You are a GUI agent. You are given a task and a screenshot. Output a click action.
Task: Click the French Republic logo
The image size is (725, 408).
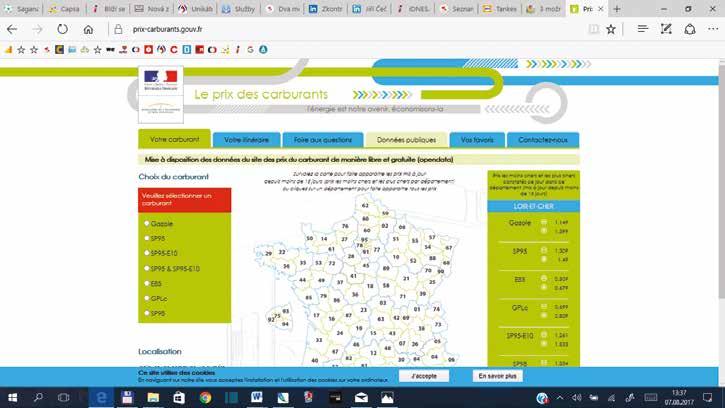click(160, 80)
